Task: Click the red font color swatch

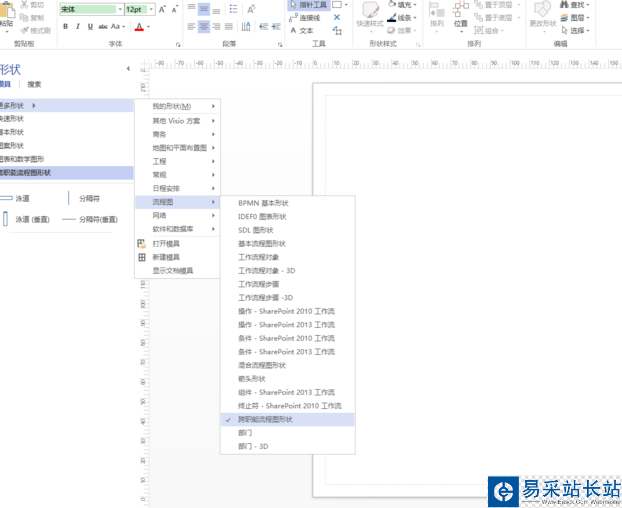Action: (139, 27)
